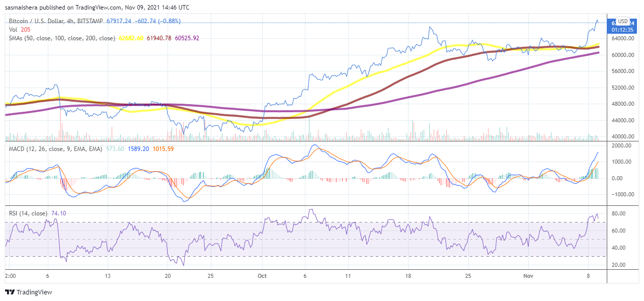Viewport: 644px width, 301px height.
Task: Open the MACD (12, 26, close, 9) legend
Action: pos(56,149)
